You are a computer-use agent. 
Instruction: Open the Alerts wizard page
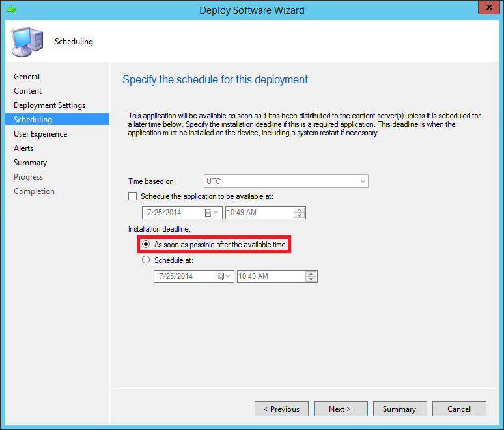pos(23,148)
